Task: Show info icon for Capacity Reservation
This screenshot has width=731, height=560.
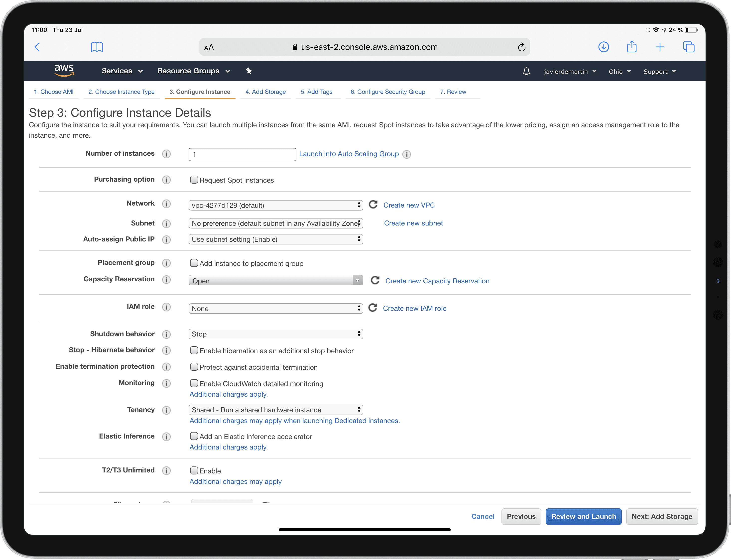Action: [166, 279]
